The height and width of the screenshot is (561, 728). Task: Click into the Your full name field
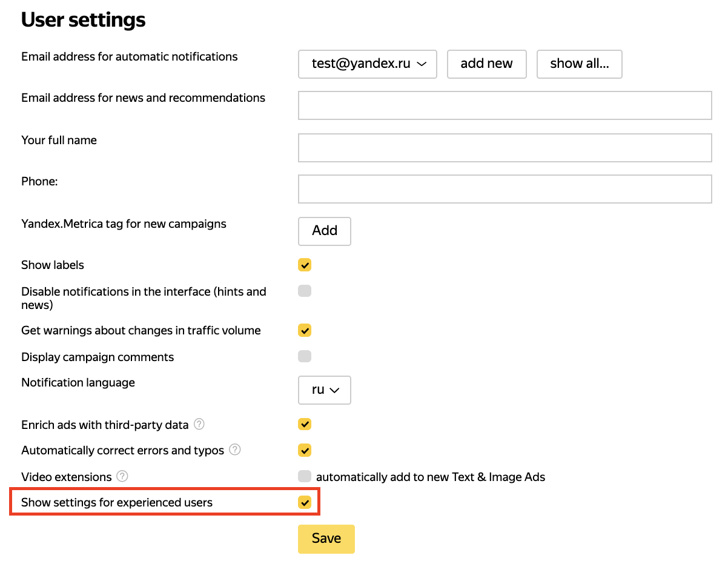click(x=505, y=148)
